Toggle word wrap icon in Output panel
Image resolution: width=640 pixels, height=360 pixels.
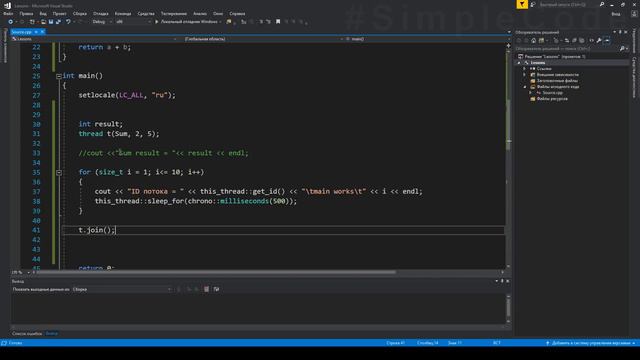coord(216,289)
